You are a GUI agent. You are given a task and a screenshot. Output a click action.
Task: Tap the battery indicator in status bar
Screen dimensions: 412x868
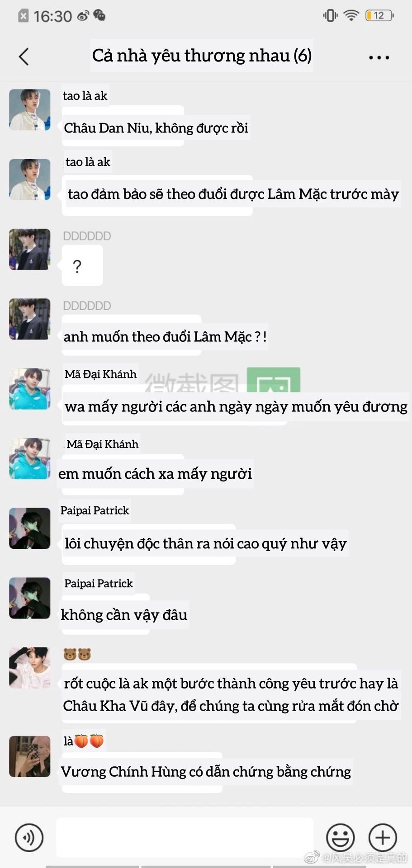[379, 16]
